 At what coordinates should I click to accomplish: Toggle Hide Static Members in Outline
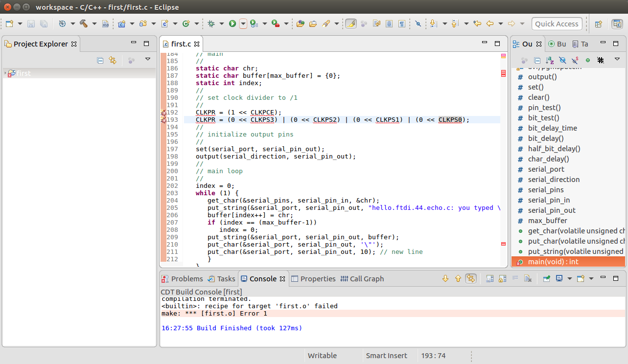(575, 60)
